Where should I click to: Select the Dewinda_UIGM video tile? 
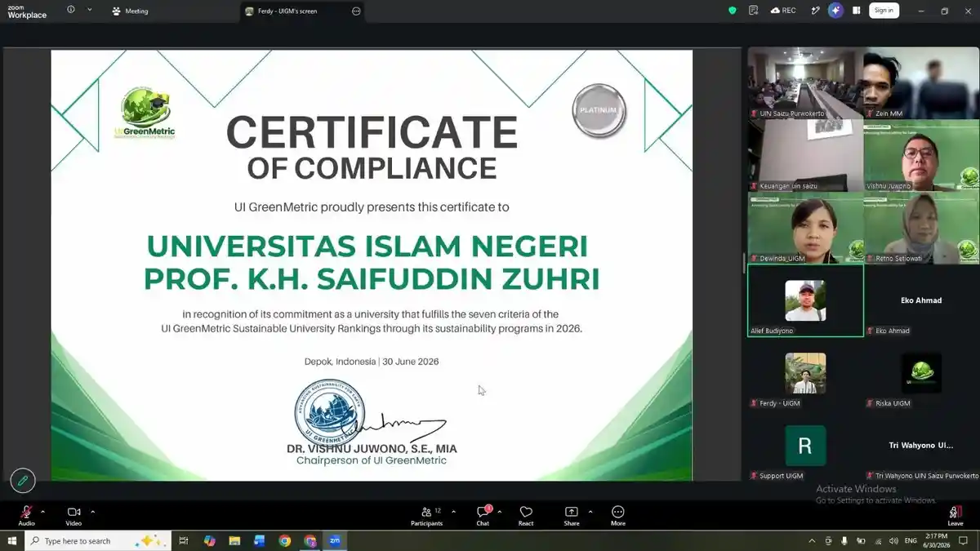click(805, 228)
